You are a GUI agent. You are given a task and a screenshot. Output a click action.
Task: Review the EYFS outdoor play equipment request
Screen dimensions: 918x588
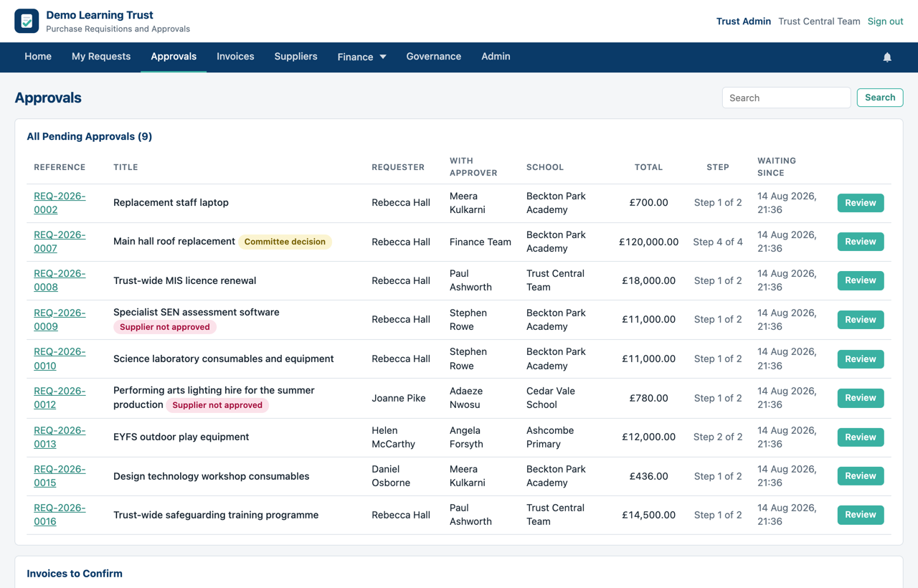[861, 437]
